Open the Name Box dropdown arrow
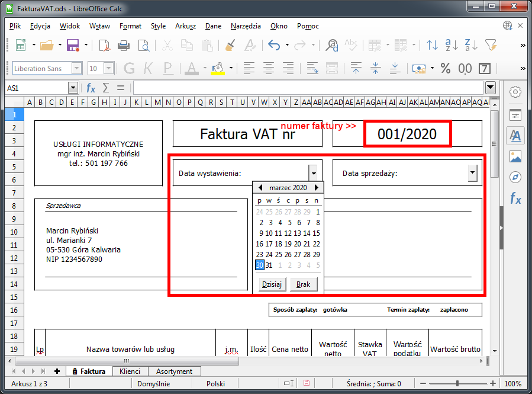Image resolution: width=532 pixels, height=394 pixels. 73,88
